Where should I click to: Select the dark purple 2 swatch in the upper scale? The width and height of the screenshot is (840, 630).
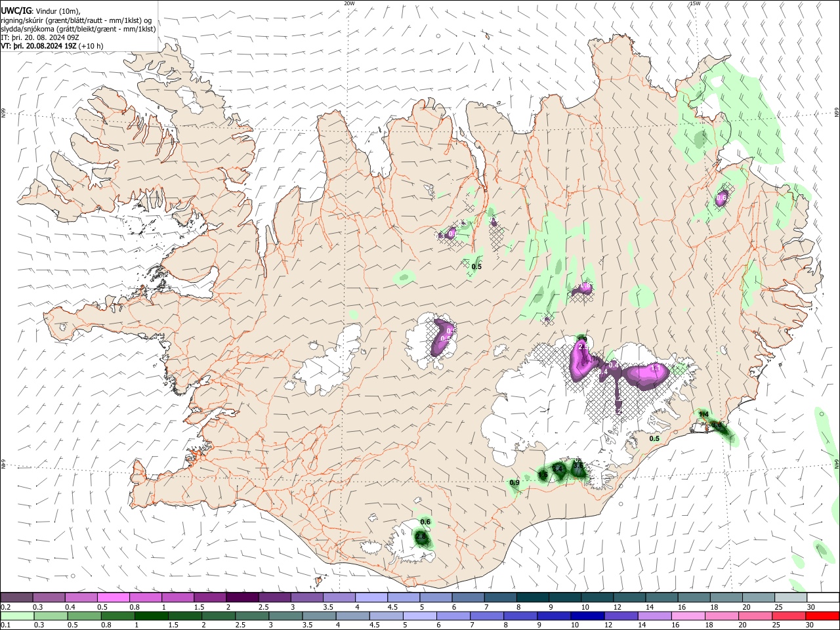click(x=242, y=597)
